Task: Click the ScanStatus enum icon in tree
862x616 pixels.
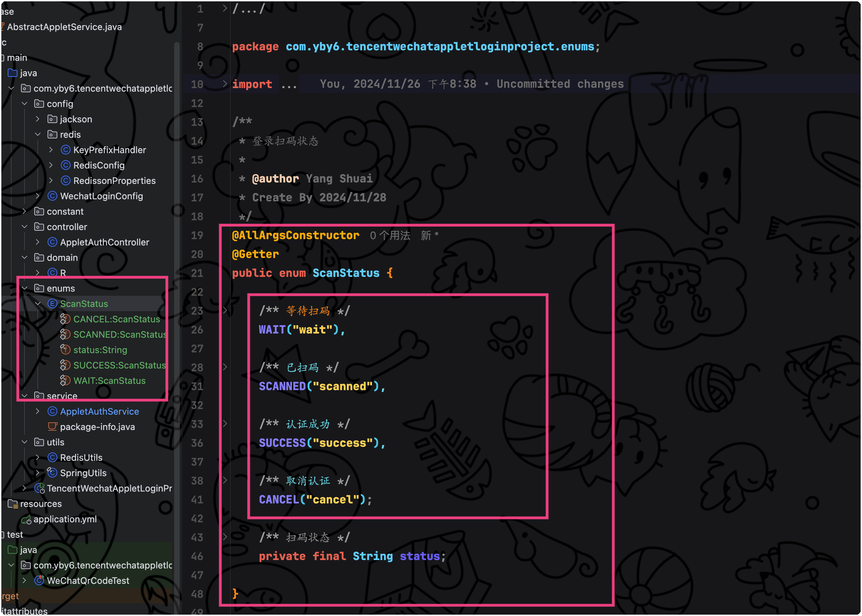Action: (52, 304)
